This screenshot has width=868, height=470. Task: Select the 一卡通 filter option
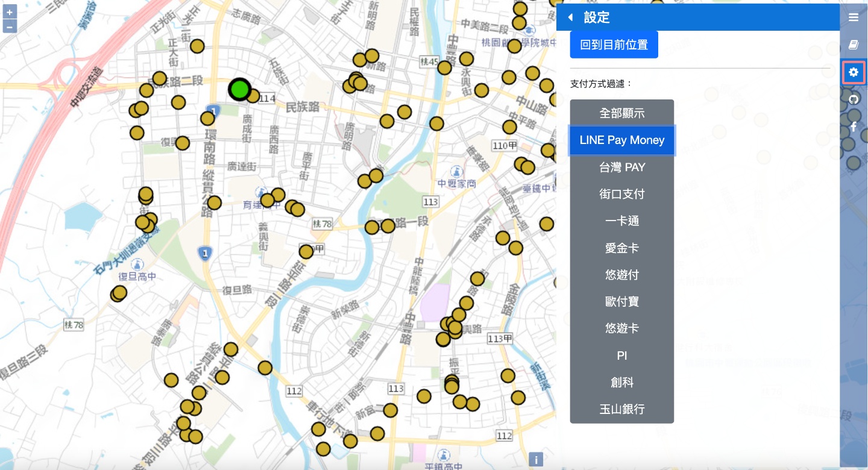tap(621, 221)
